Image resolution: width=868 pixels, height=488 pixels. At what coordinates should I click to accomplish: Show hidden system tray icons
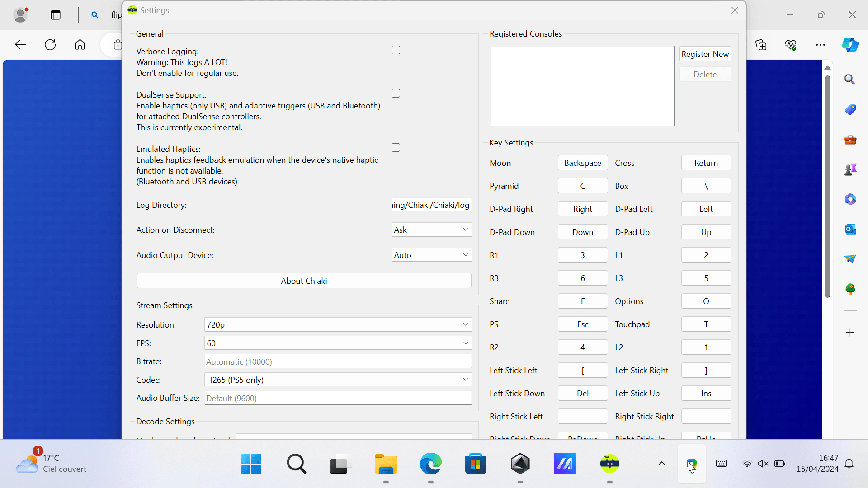pos(662,464)
